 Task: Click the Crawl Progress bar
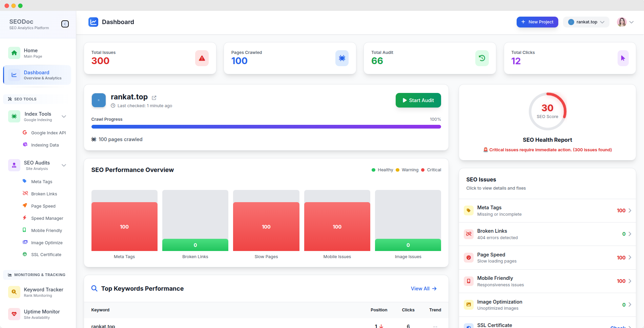(266, 127)
